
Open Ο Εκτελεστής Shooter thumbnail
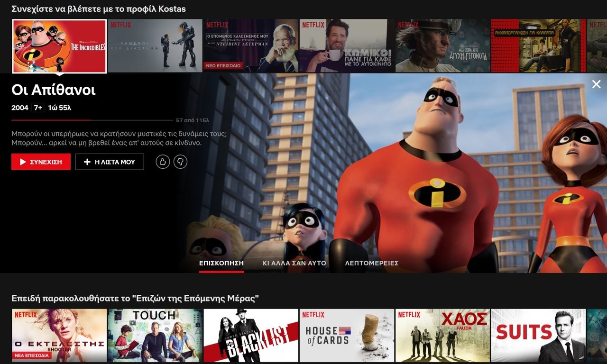59,336
